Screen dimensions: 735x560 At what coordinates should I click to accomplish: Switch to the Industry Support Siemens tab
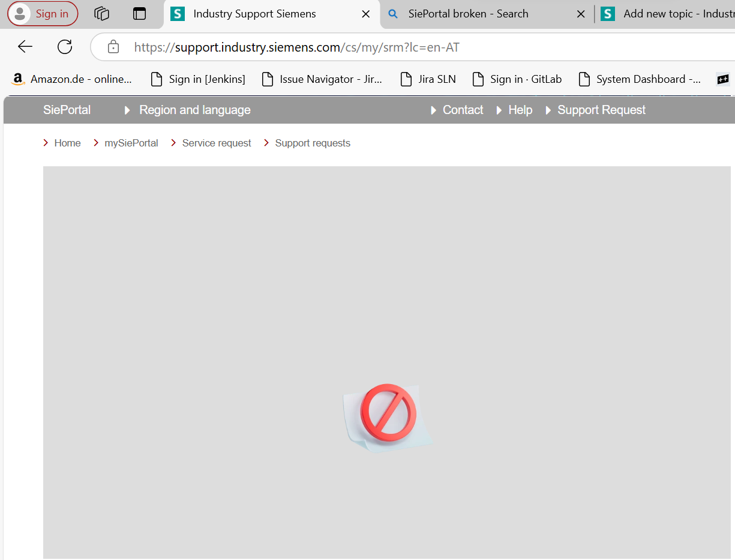tap(272, 14)
